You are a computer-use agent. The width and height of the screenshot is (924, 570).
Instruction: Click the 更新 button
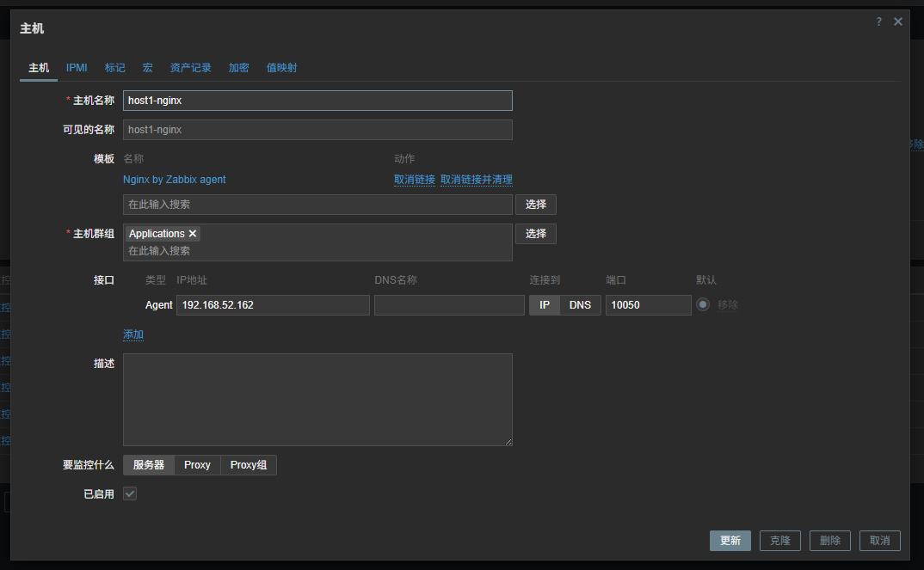pos(730,541)
